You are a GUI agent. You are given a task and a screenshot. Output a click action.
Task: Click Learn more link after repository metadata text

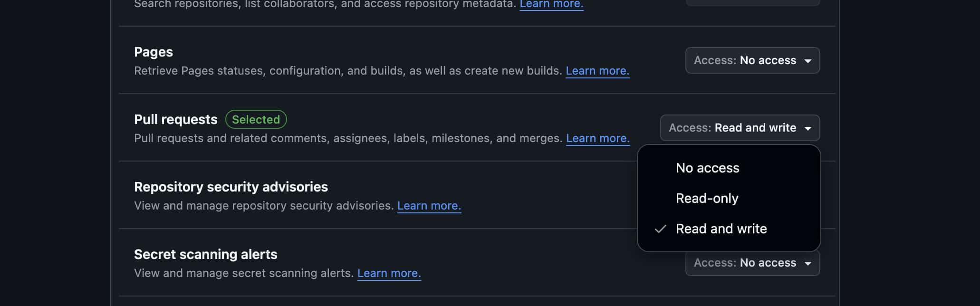tap(551, 4)
